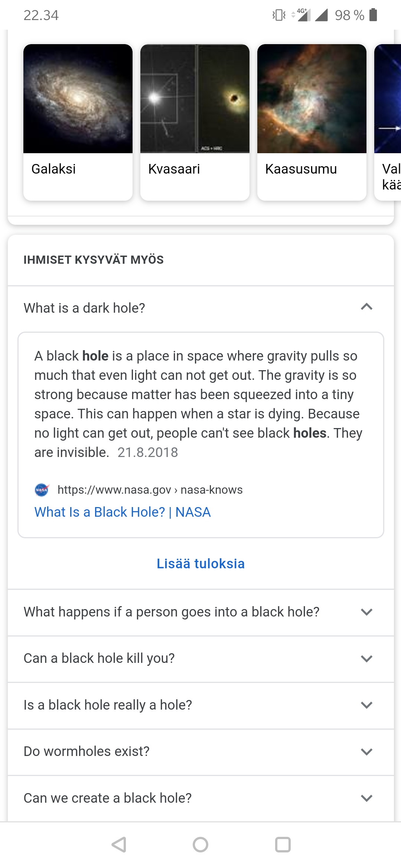401x868 pixels.
Task: Tap the 4G signal strength icon
Action: (x=301, y=15)
